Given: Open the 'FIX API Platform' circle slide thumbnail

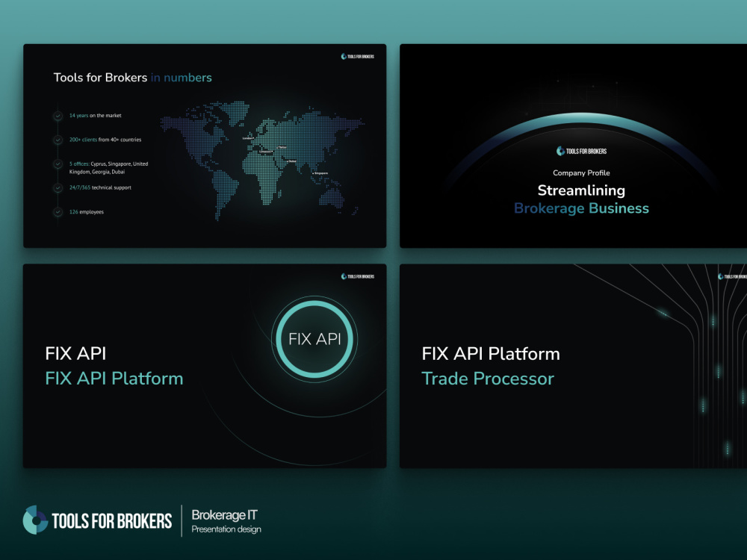Looking at the screenshot, I should [x=205, y=366].
